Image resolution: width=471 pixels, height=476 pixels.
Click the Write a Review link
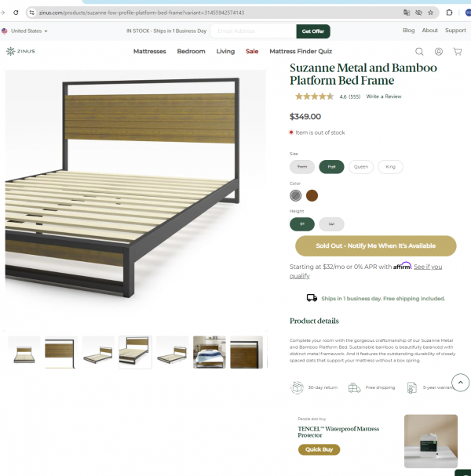(384, 96)
